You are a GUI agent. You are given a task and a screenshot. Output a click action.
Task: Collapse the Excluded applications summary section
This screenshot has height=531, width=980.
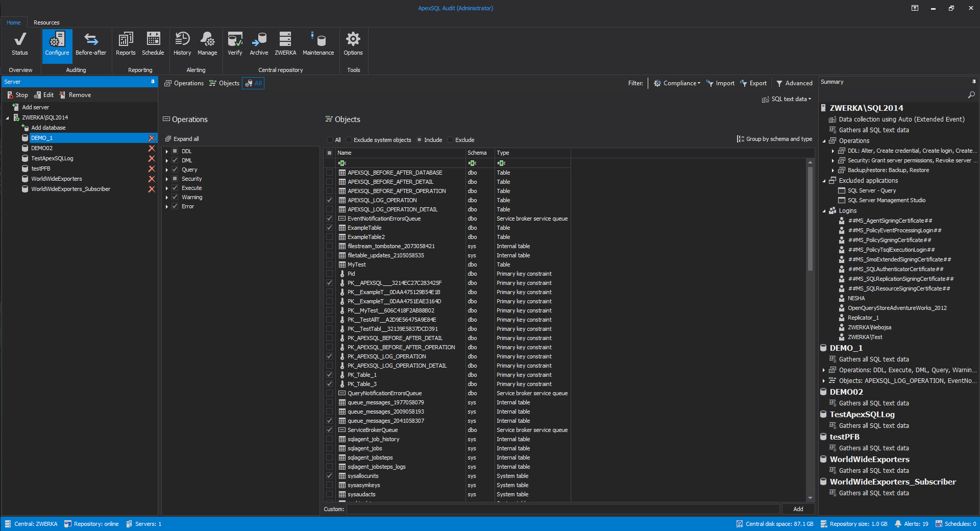tap(824, 181)
